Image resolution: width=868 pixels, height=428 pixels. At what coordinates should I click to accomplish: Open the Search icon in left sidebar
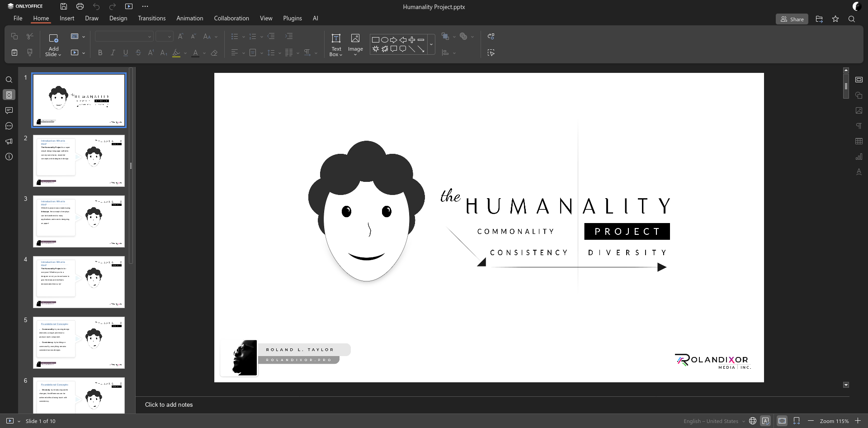9,80
